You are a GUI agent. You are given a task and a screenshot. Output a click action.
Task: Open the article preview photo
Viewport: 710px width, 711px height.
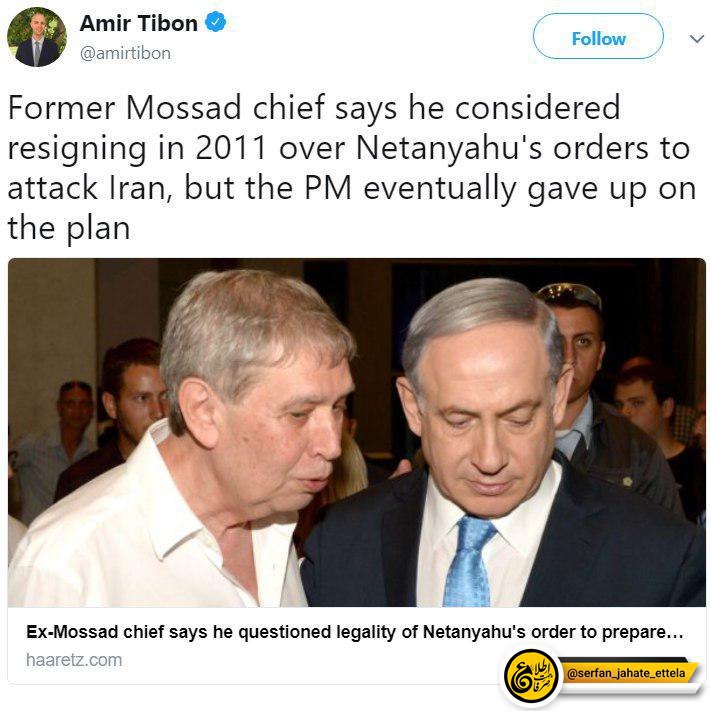point(357,433)
